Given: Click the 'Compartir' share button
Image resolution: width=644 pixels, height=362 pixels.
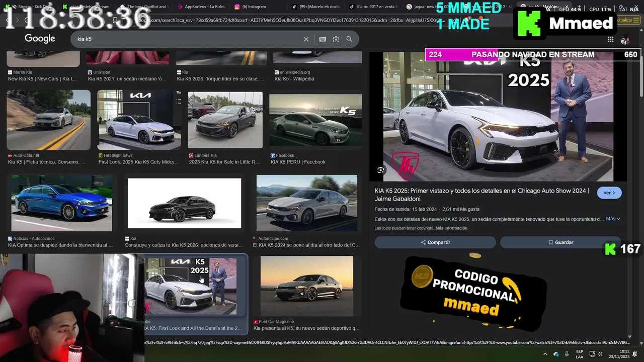Looking at the screenshot, I should point(435,242).
